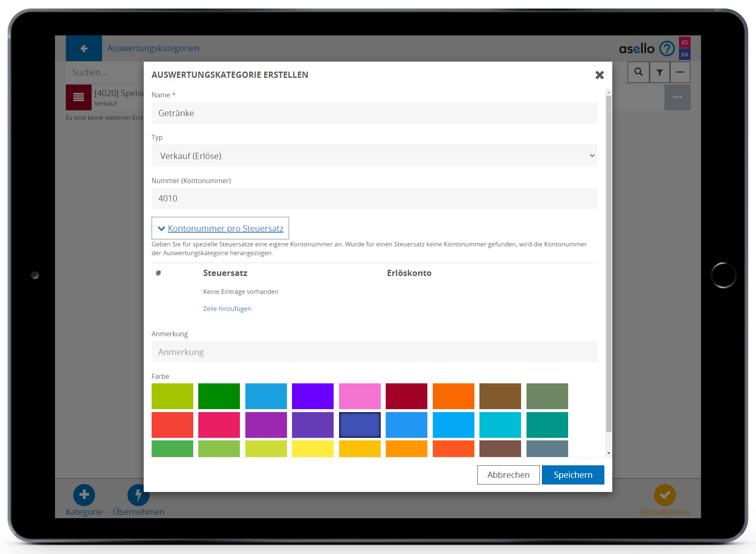Click the Aktualisieren checkmark icon
Image resolution: width=756 pixels, height=554 pixels.
[x=664, y=494]
